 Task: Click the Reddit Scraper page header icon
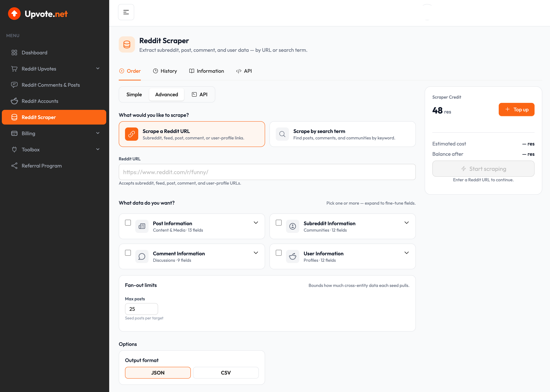tap(127, 44)
